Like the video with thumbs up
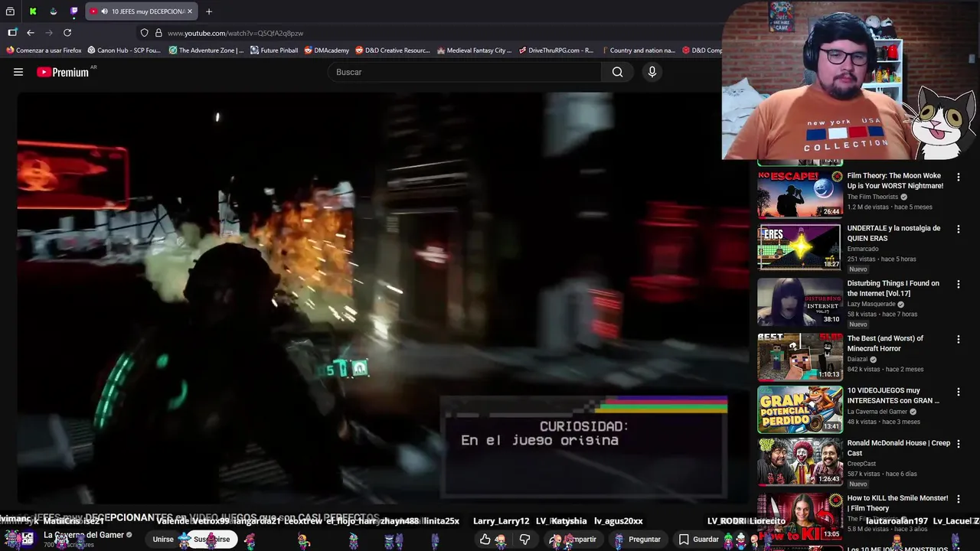This screenshot has height=551, width=980. pyautogui.click(x=485, y=540)
